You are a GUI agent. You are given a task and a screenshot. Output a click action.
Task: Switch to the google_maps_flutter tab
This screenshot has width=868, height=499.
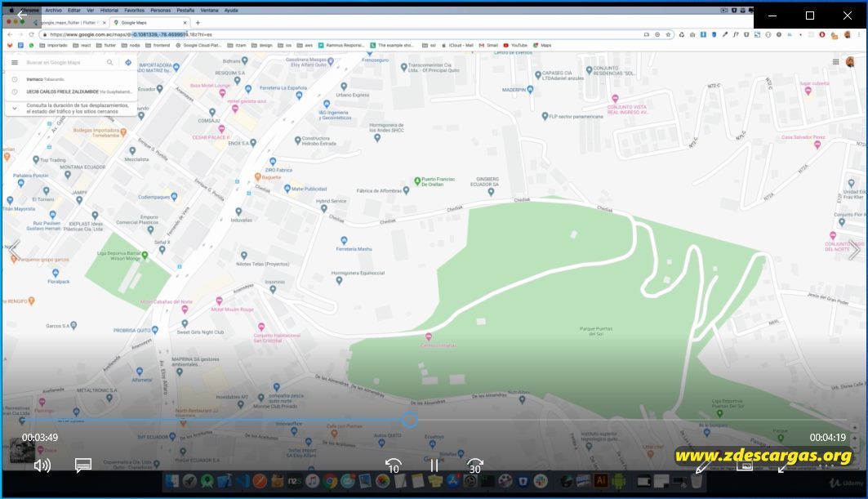69,23
